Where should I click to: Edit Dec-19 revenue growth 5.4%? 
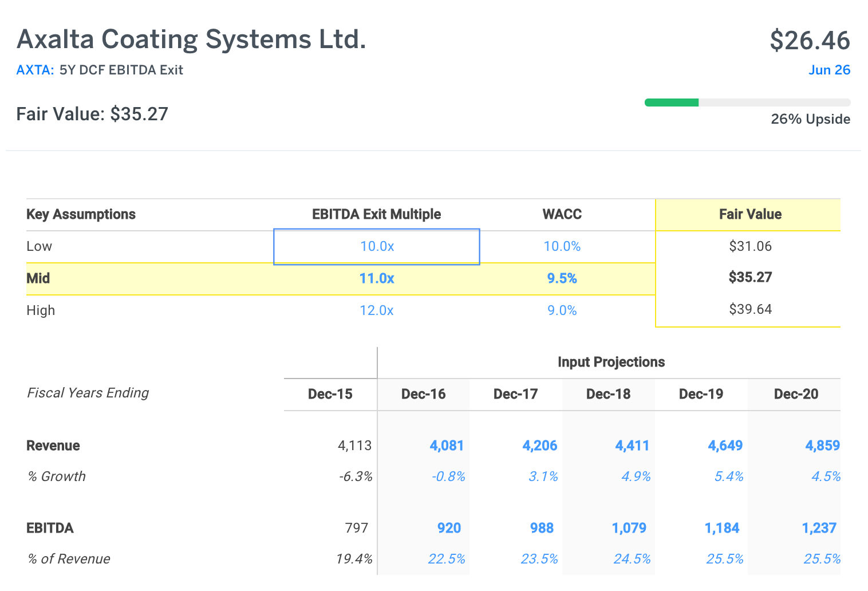click(x=729, y=476)
